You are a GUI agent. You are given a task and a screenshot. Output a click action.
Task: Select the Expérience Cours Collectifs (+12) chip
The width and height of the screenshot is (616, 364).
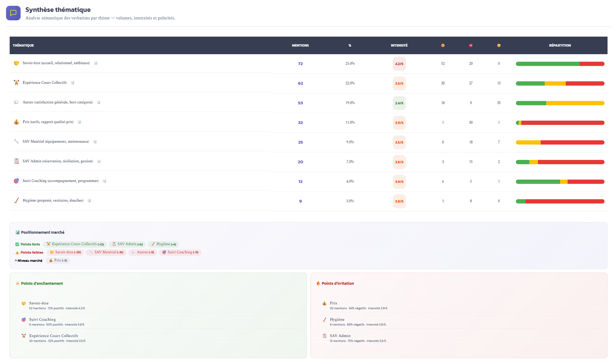click(75, 244)
